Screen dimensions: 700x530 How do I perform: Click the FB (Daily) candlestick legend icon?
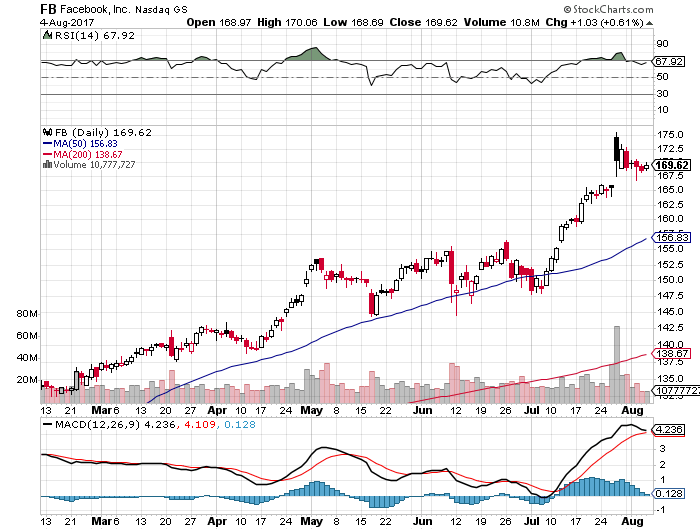[46, 131]
